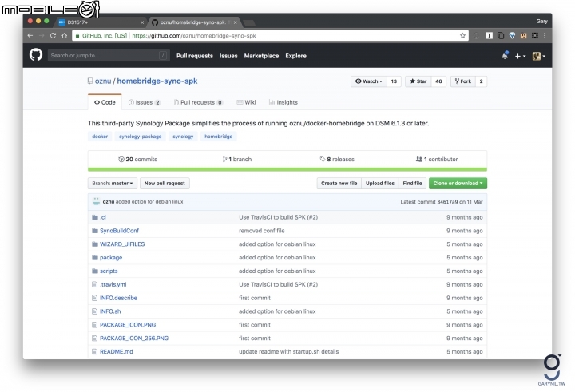Open the repository Pull requests tab

coord(198,102)
